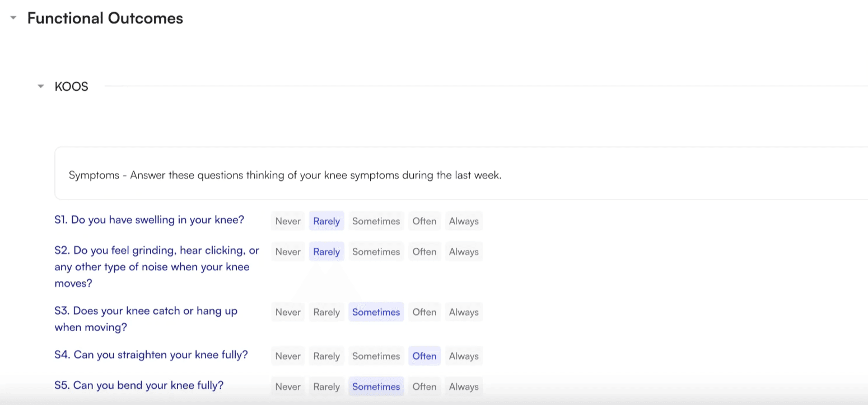Select Sometimes for S1 swelling question
Screen dimensions: 868x405
376,221
